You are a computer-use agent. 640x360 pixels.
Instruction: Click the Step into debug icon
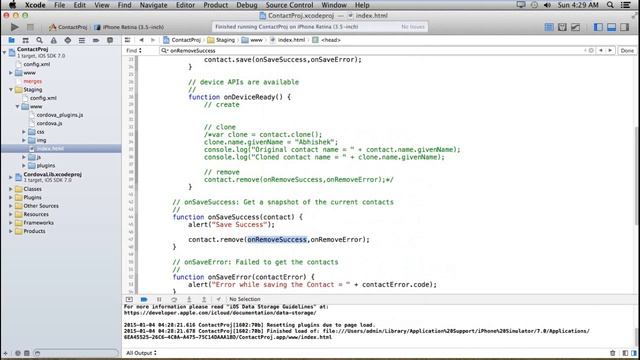pos(189,299)
